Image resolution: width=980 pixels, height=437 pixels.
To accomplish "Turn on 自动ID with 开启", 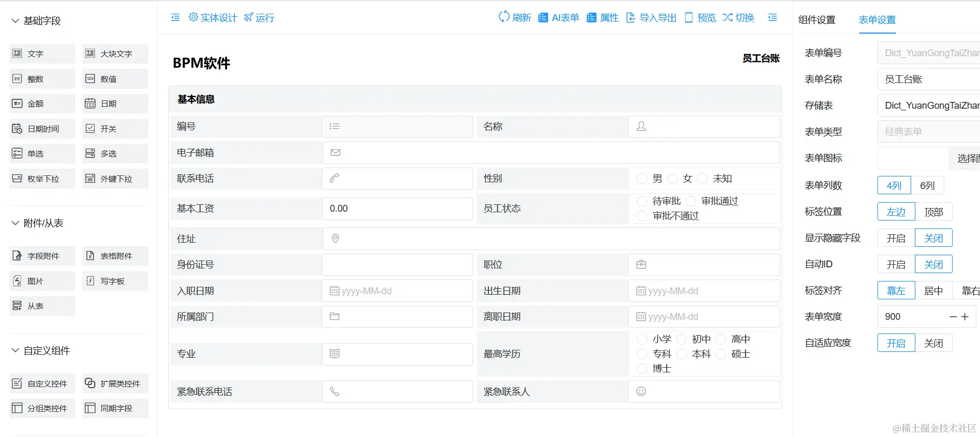I will [896, 264].
